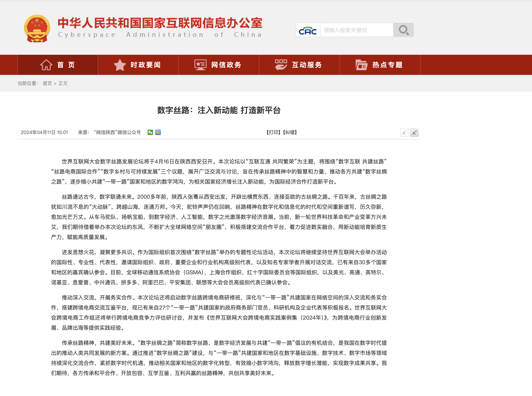Screen dimensions: 532x396
Task: Click the site title 中华人民共和国国家互联网信息办公室
Action: pos(160,23)
